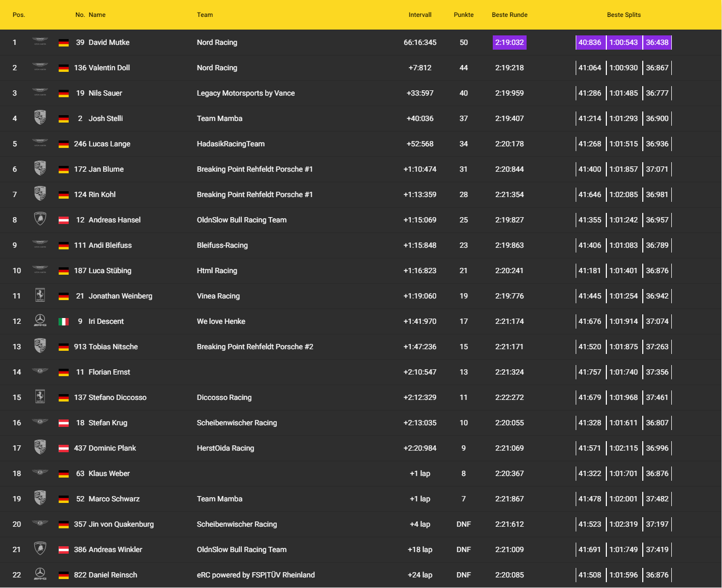Select the HerstOida Racing team name
722x588 pixels.
(x=226, y=448)
